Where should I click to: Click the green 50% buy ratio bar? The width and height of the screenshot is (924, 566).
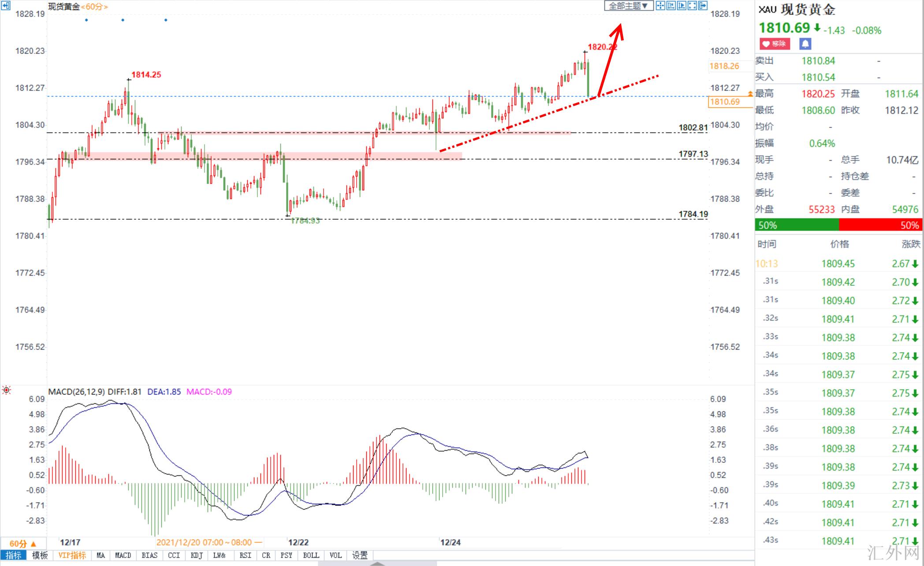click(x=797, y=225)
